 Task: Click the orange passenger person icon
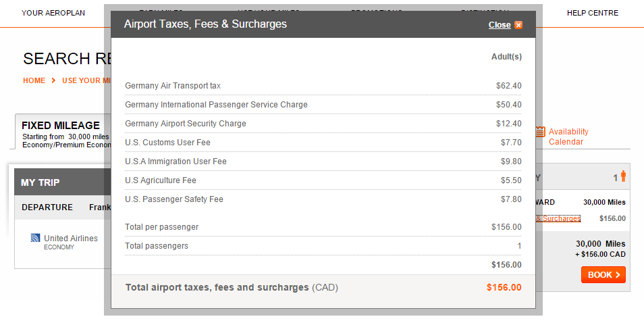coord(623,176)
